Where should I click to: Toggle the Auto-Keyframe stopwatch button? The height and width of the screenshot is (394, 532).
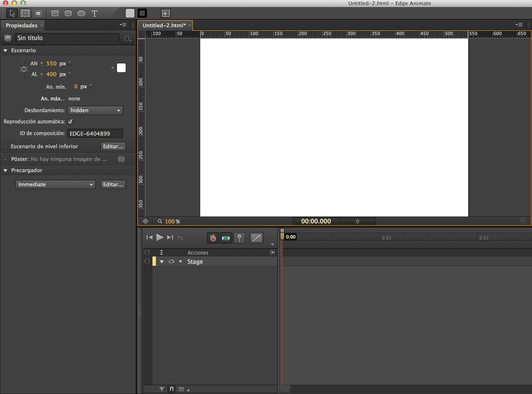point(213,238)
